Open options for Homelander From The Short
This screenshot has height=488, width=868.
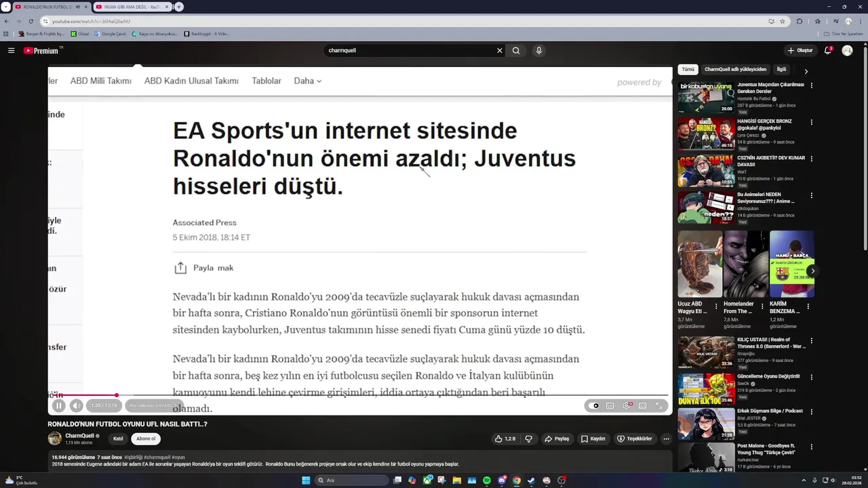point(762,307)
